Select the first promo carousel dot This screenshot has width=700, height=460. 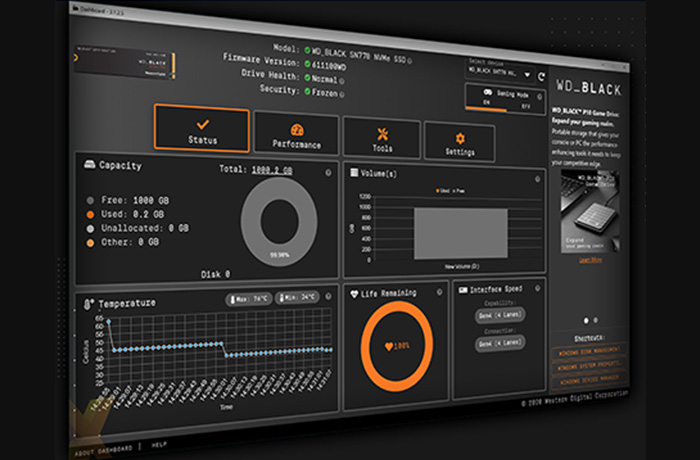click(586, 321)
